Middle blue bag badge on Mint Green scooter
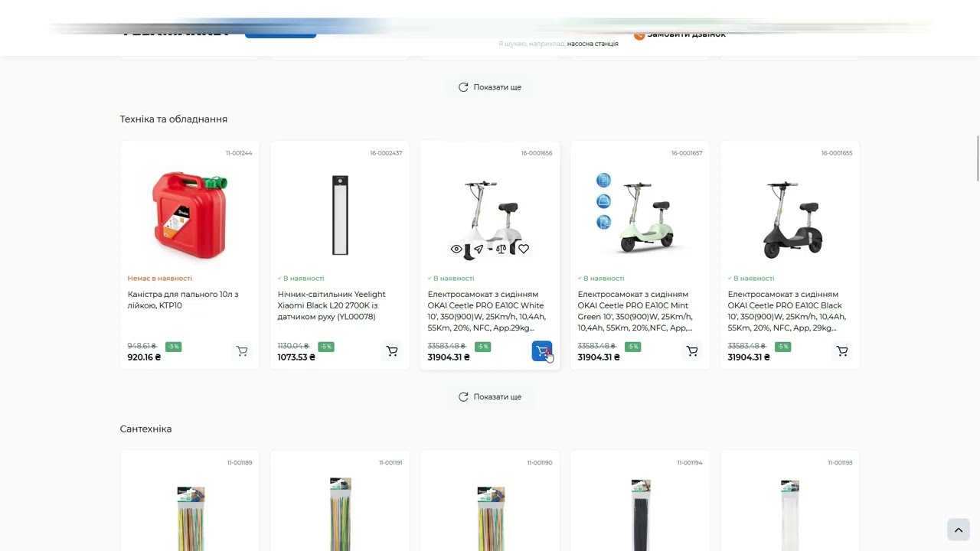This screenshot has width=980, height=551. pos(603,201)
